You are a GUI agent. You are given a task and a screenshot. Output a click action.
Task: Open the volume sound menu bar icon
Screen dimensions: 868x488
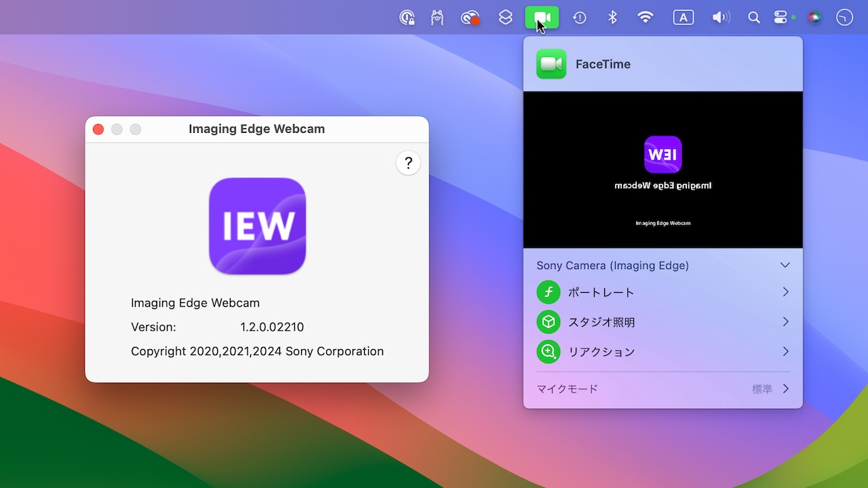[722, 18]
